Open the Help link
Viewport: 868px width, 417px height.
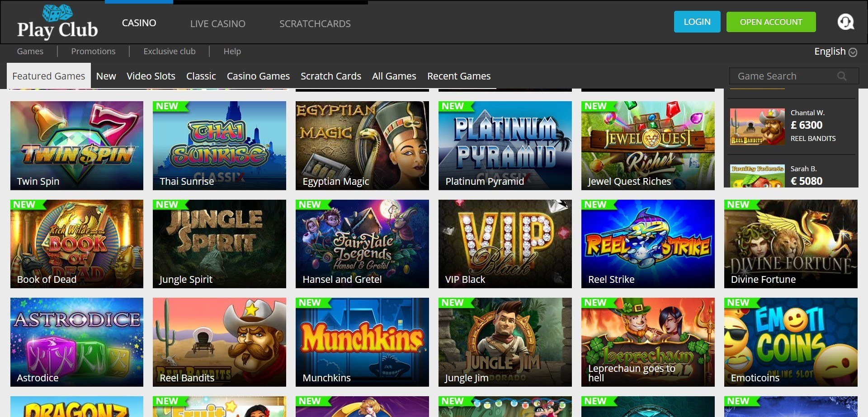(232, 52)
